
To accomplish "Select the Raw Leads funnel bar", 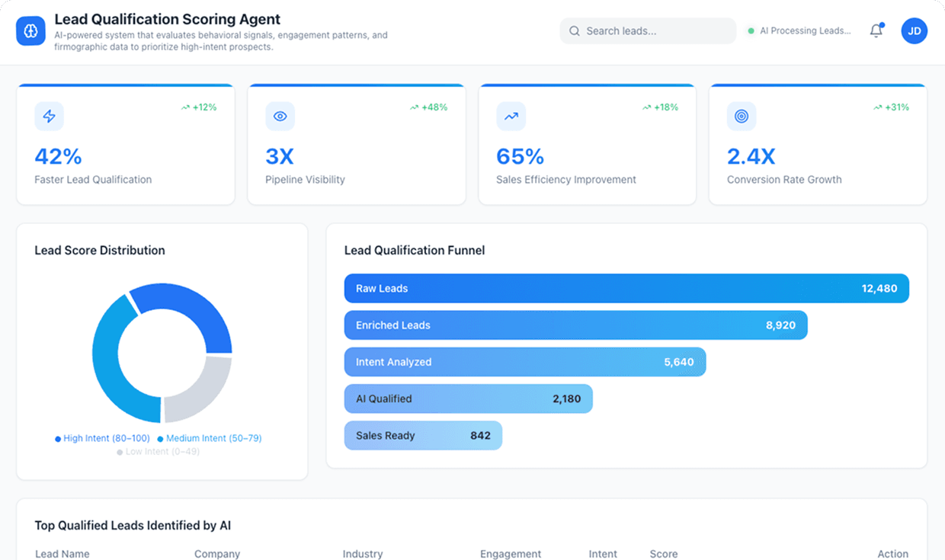I will tap(625, 288).
